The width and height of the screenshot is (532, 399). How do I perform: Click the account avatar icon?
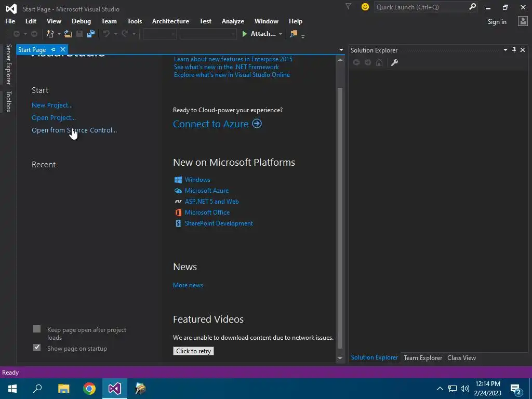pos(523,21)
